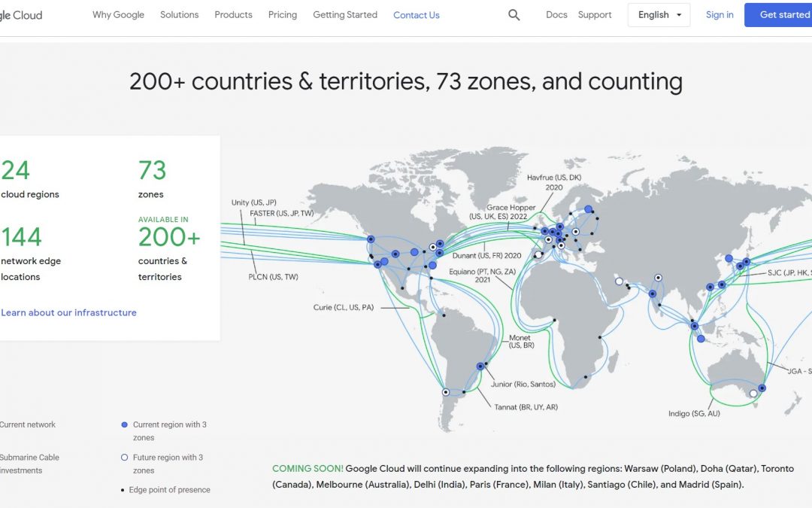Open Learn about our infrastructure link
Image resolution: width=812 pixels, height=508 pixels.
coord(68,312)
